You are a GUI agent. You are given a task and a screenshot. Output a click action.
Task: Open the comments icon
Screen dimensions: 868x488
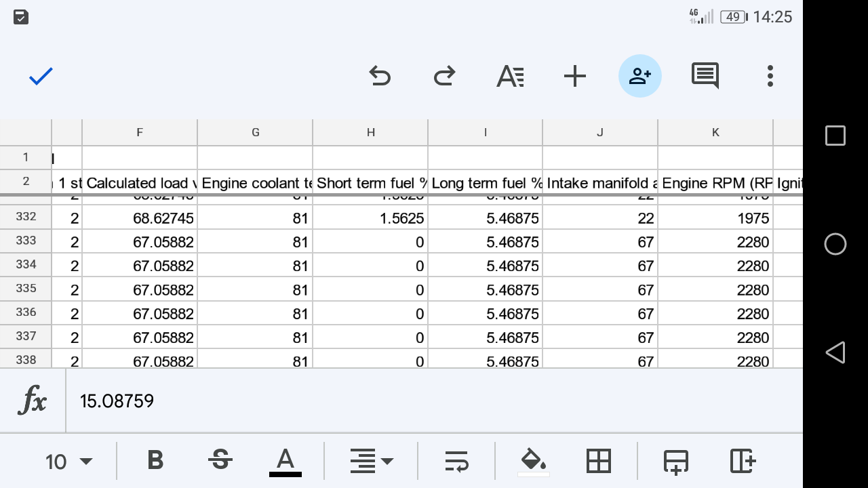coord(705,76)
